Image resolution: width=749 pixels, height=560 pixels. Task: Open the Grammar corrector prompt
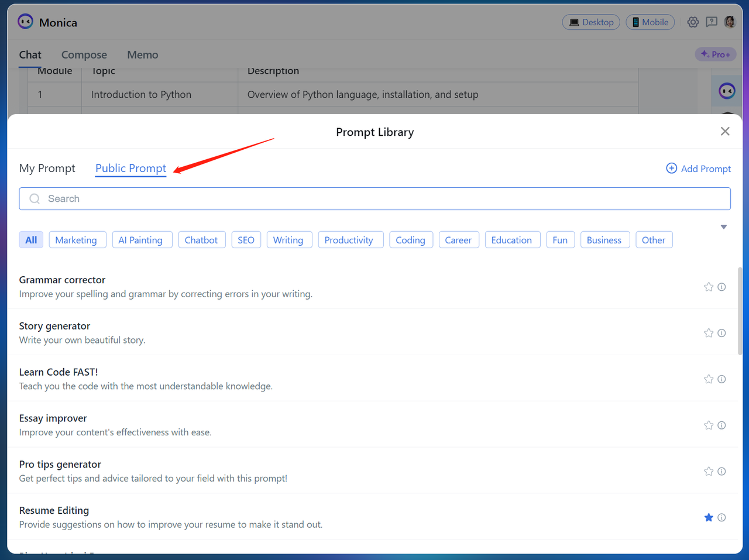tap(372, 287)
